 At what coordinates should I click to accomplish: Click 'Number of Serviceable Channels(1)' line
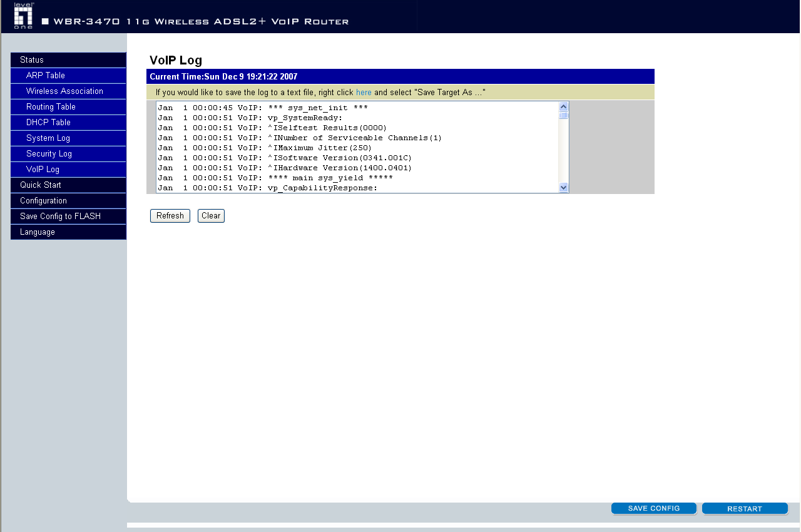[x=300, y=138]
